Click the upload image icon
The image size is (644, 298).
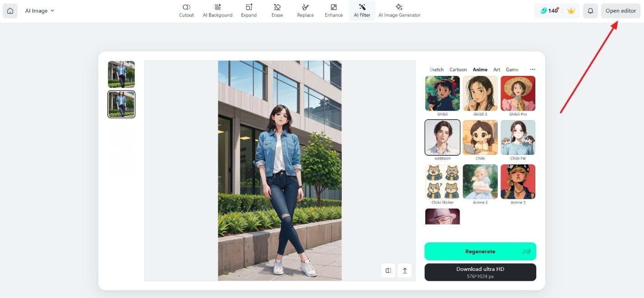click(405, 270)
